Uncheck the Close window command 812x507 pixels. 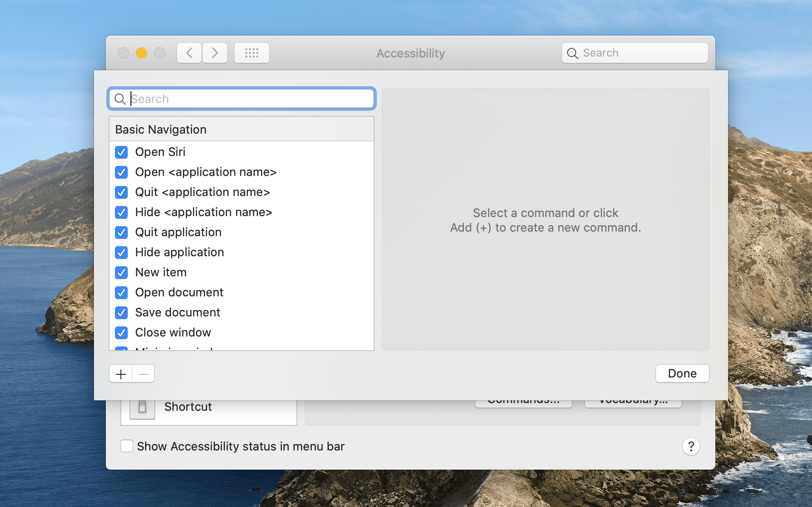coord(121,333)
